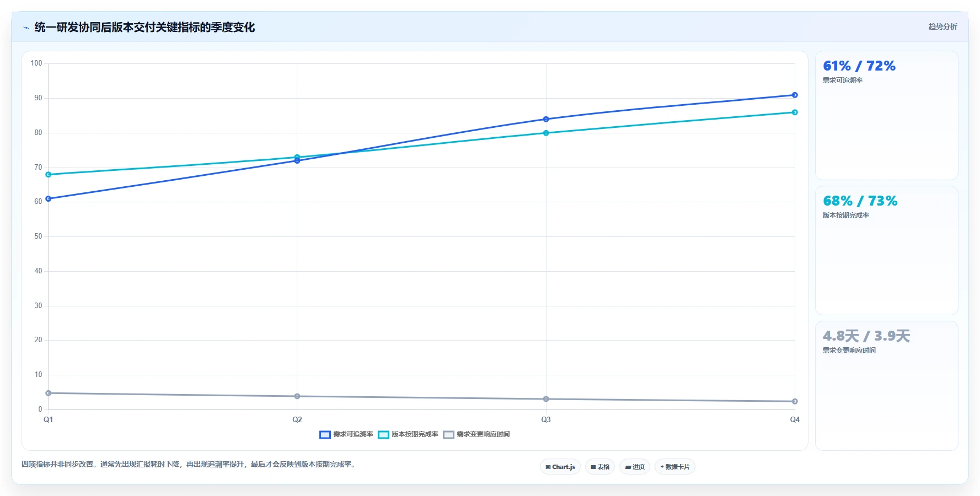Select the Q2 point on 需求变更响应时间 line
The image size is (980, 496).
297,396
